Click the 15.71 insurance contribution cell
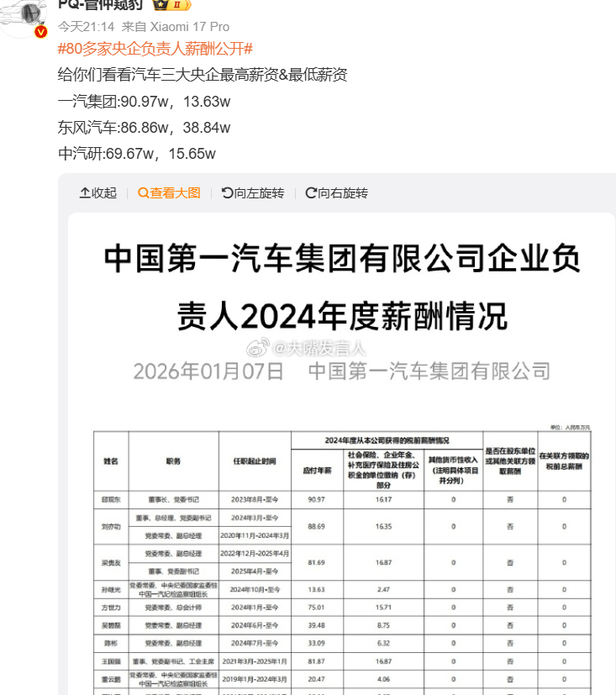The height and width of the screenshot is (695, 616). [x=384, y=608]
